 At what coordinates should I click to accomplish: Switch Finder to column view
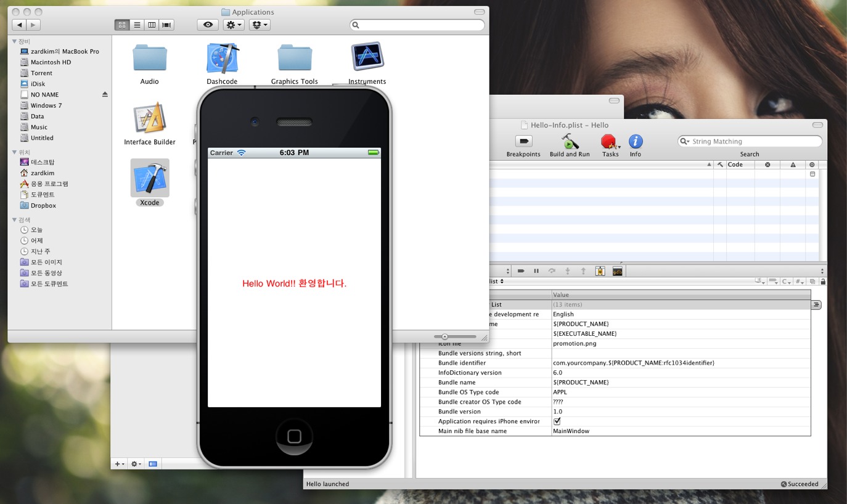pos(152,25)
